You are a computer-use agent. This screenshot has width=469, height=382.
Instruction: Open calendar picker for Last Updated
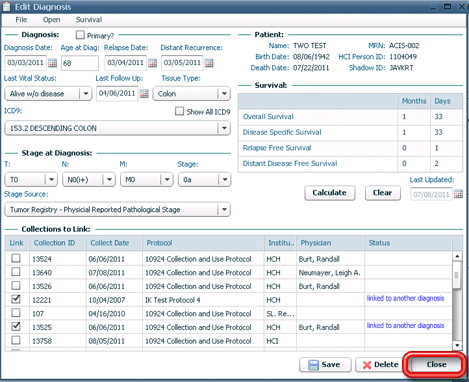pyautogui.click(x=458, y=194)
